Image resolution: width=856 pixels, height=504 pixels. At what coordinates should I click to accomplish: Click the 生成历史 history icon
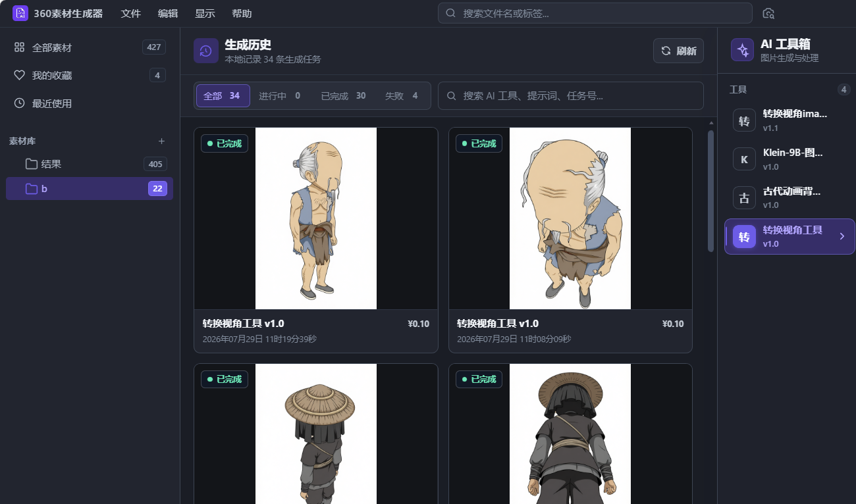pyautogui.click(x=206, y=51)
